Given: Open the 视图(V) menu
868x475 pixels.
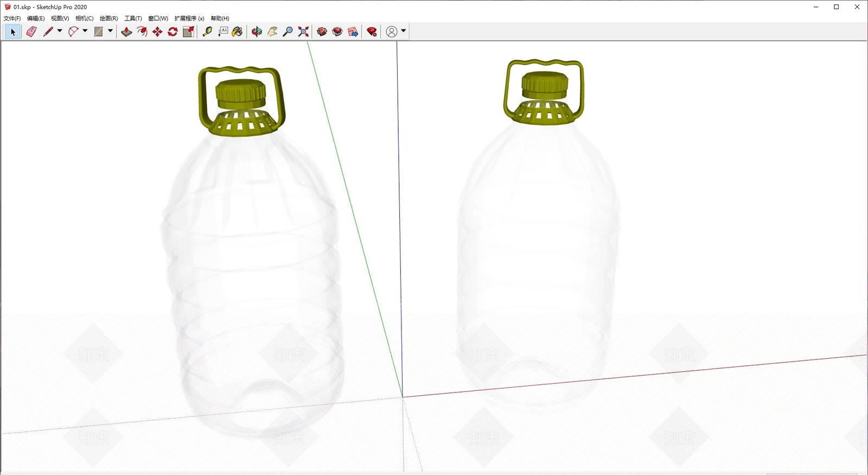Looking at the screenshot, I should 60,18.
